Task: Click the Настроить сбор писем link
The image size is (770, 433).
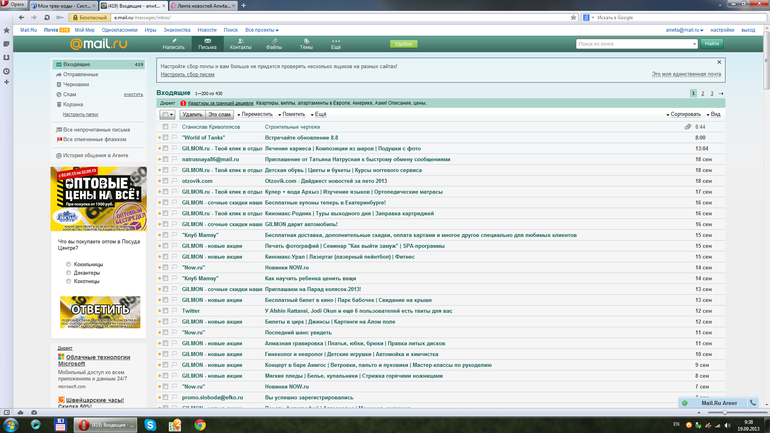Action: click(x=187, y=74)
